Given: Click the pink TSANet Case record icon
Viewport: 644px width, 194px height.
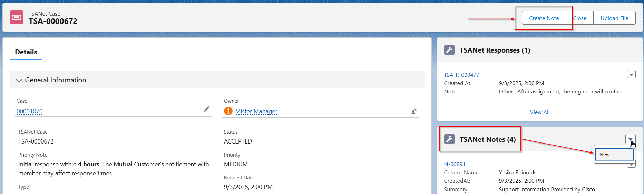Looking at the screenshot, I should [x=17, y=17].
